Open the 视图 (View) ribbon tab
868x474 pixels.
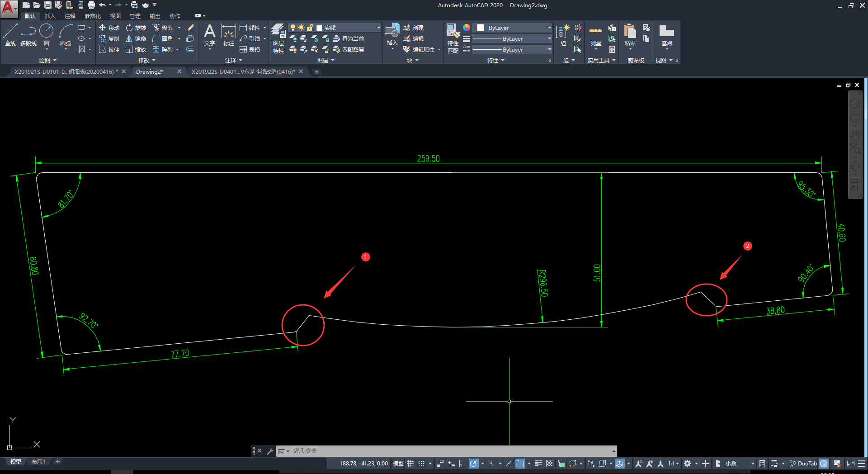(115, 16)
